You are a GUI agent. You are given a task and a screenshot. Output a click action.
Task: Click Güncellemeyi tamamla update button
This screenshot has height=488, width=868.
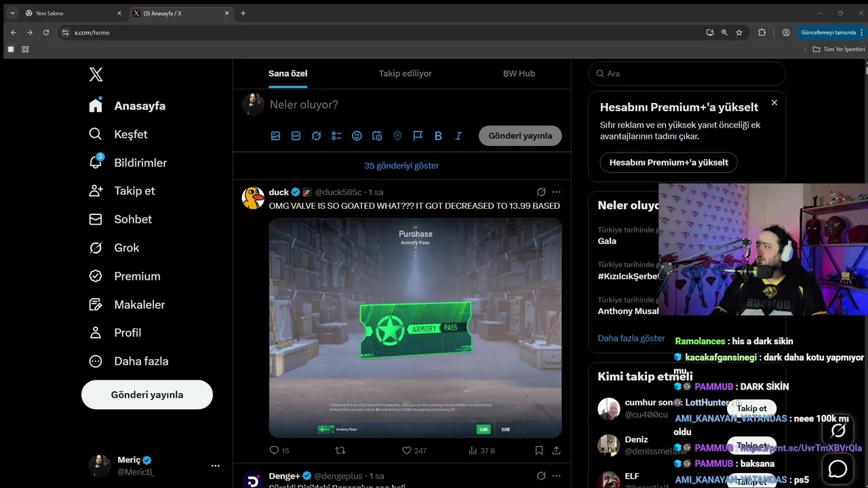click(833, 32)
